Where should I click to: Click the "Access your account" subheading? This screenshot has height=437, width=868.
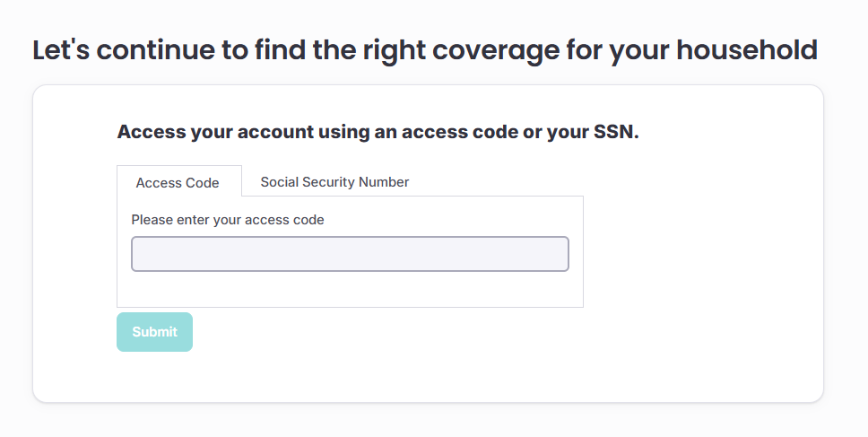coord(378,133)
